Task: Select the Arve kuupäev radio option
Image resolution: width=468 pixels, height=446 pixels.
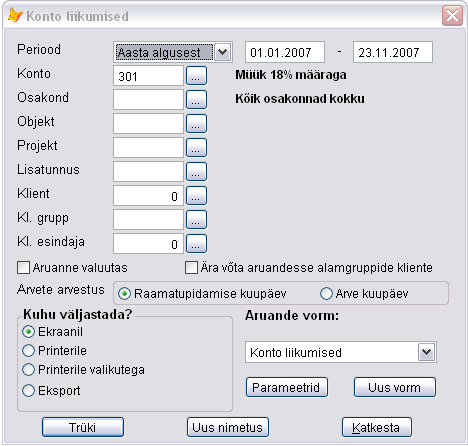Action: 326,294
